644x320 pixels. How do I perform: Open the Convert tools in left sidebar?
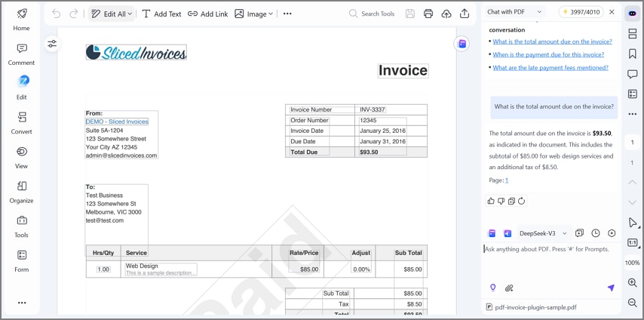(x=21, y=123)
